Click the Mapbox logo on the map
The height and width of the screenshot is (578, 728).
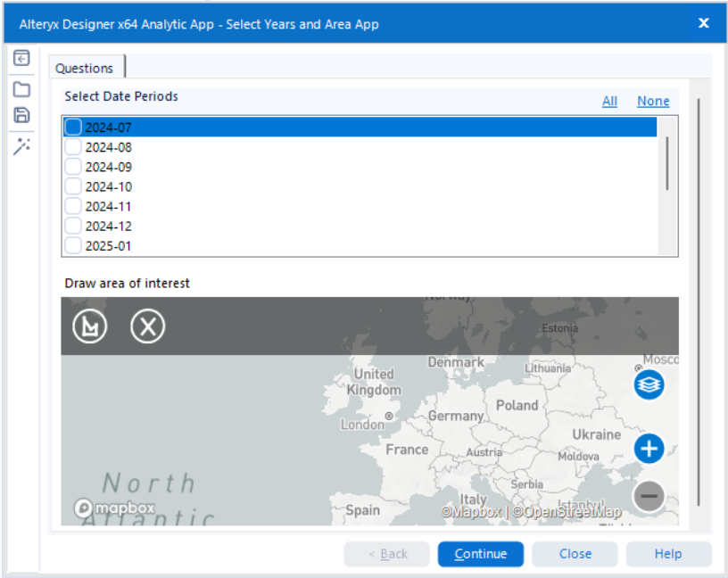point(115,508)
